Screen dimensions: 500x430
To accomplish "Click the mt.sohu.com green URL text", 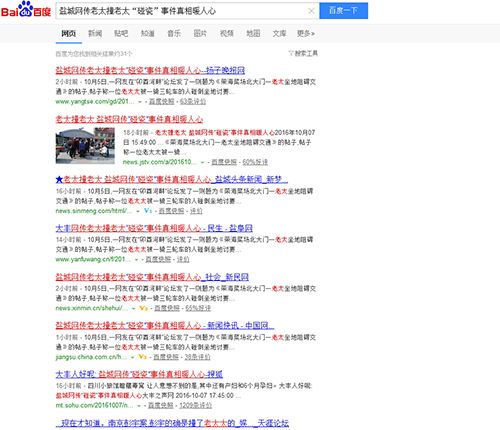I will pos(94,405).
